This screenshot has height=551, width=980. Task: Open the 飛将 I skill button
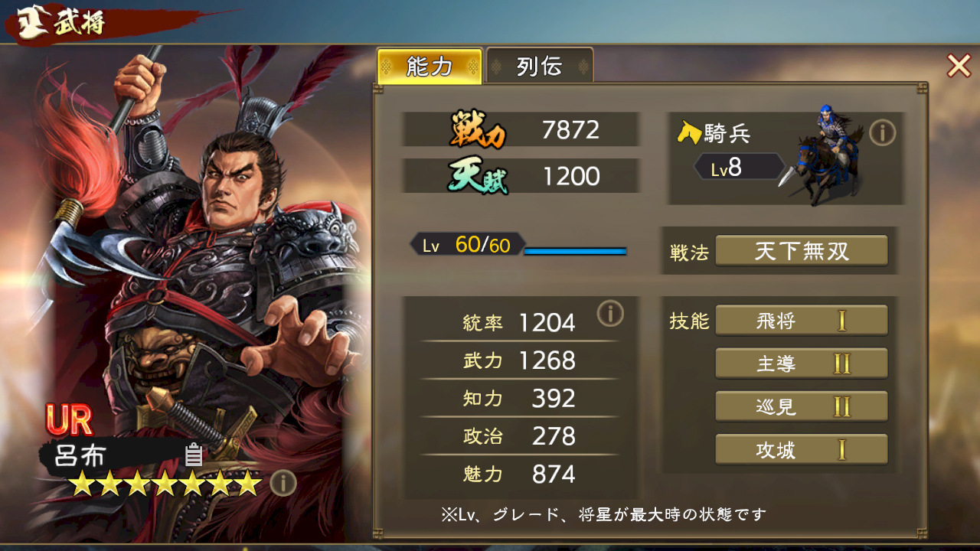tap(802, 321)
